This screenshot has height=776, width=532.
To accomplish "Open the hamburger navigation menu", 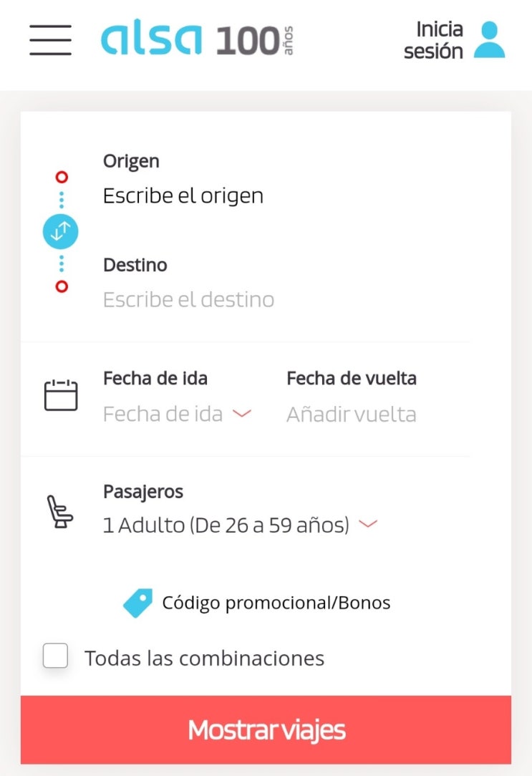I will (x=50, y=40).
